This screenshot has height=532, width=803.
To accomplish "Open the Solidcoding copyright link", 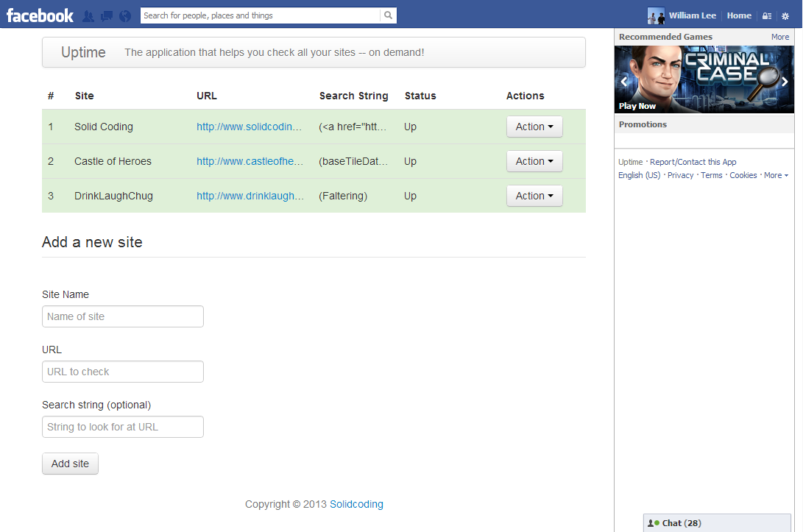I will point(356,504).
